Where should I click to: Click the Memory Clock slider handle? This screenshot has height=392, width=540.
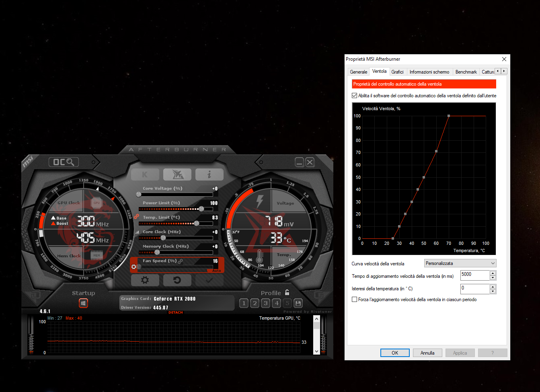coord(157,252)
